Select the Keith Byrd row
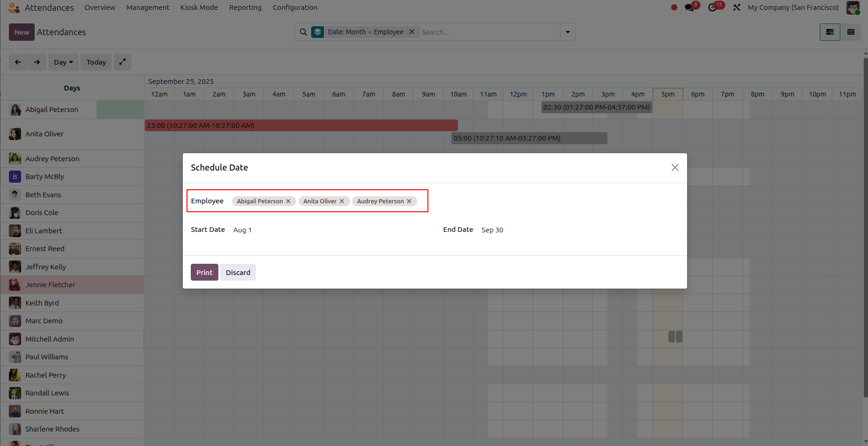Screen dimensions: 868x446 tap(72, 303)
